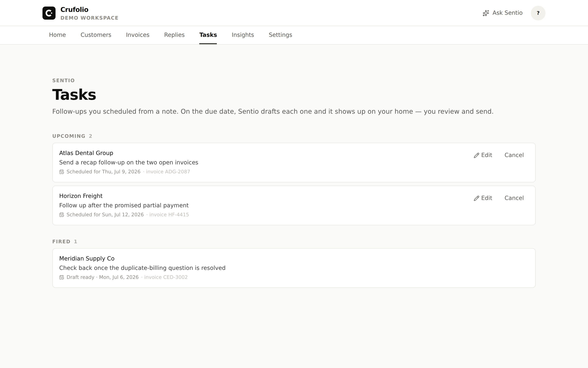This screenshot has width=588, height=368.
Task: Click the Crufolio logo icon
Action: 49,13
